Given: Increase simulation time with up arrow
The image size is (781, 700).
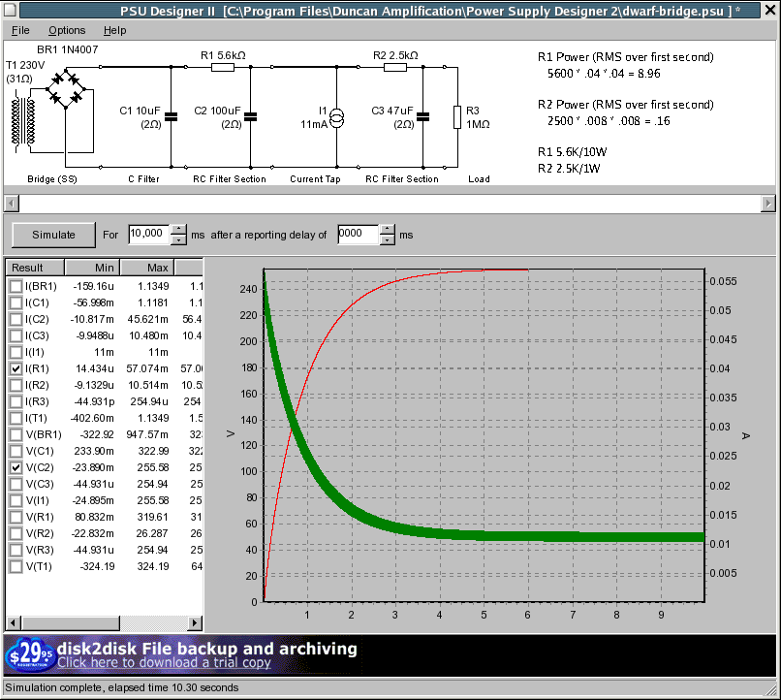Looking at the screenshot, I should point(177,229).
